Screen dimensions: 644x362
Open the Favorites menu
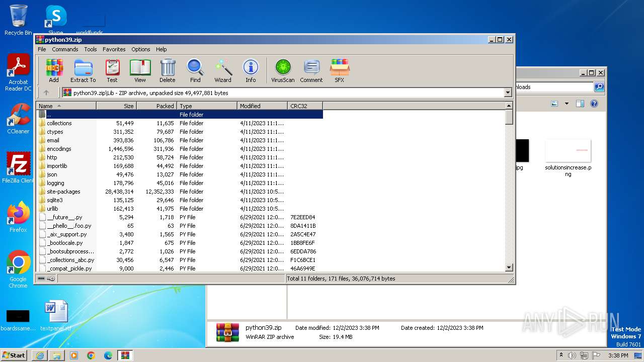click(x=114, y=49)
